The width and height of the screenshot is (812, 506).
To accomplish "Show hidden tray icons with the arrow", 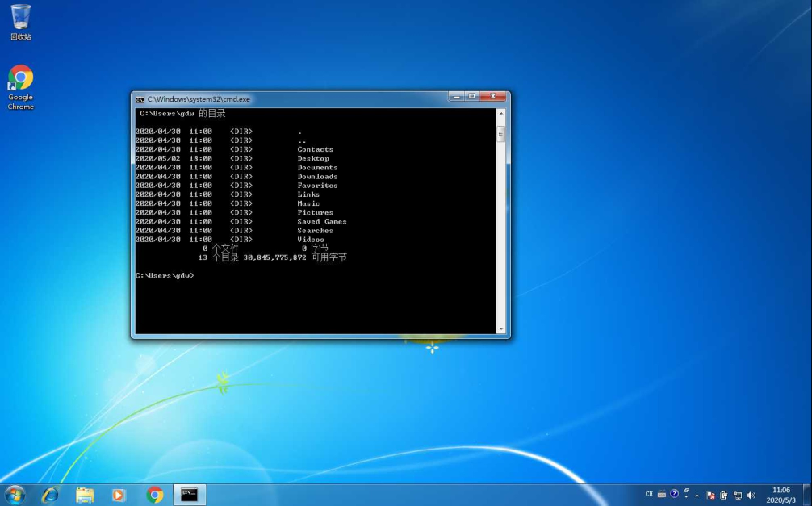I will point(697,495).
